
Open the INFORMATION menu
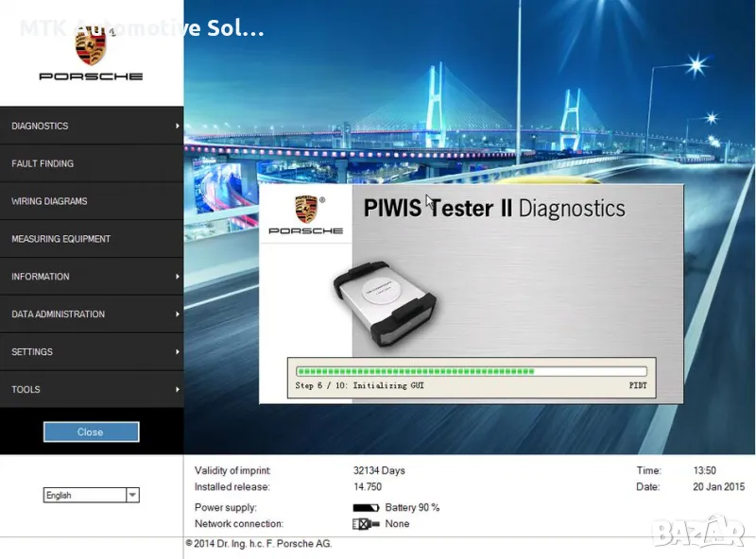point(92,276)
